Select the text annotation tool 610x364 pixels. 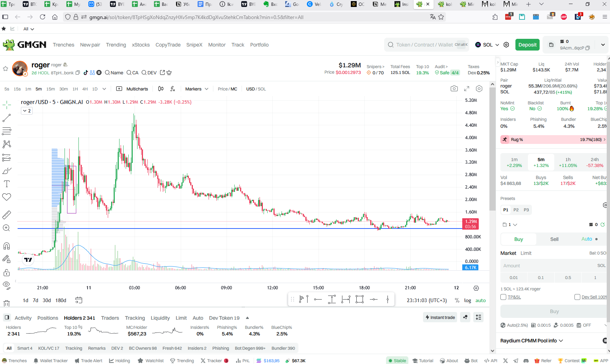tap(7, 184)
